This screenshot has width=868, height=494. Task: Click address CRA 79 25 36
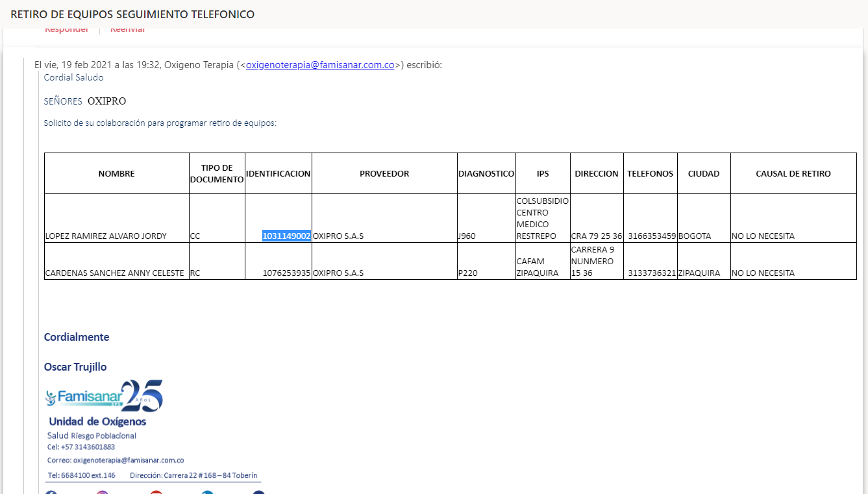pyautogui.click(x=597, y=236)
